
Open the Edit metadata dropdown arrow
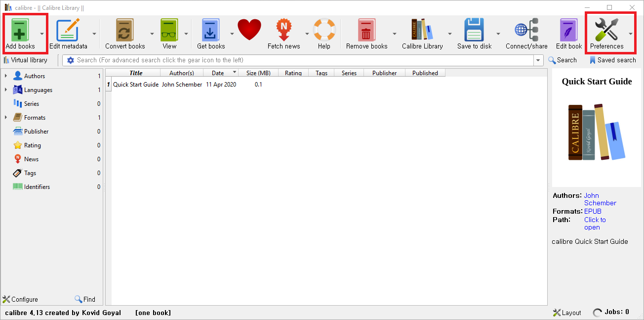click(x=94, y=34)
